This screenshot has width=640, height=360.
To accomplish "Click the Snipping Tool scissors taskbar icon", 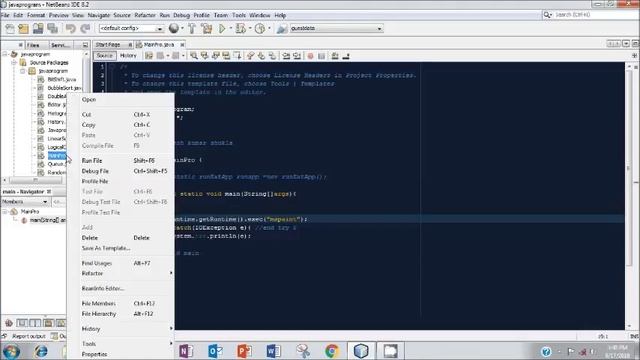I will pyautogui.click(x=303, y=351).
